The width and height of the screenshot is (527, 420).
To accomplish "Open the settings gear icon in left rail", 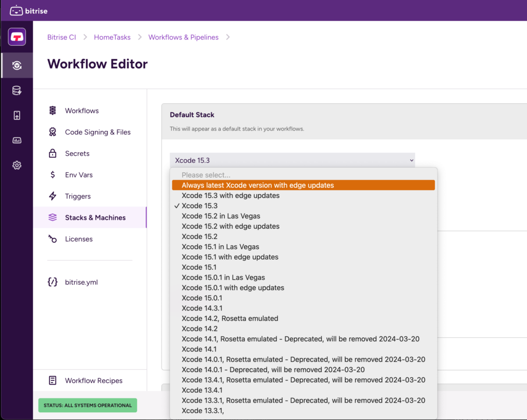I will (17, 165).
